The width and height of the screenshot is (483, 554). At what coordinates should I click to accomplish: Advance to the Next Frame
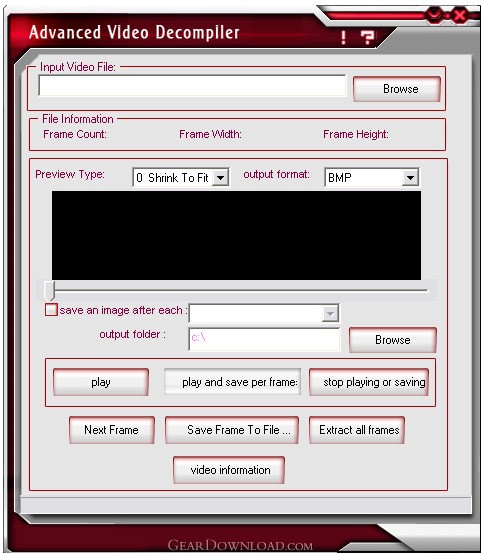[x=112, y=430]
